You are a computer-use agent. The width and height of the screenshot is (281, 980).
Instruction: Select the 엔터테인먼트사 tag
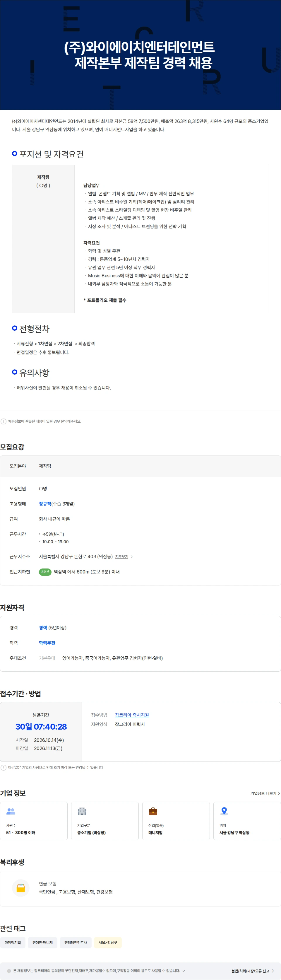coord(76,942)
